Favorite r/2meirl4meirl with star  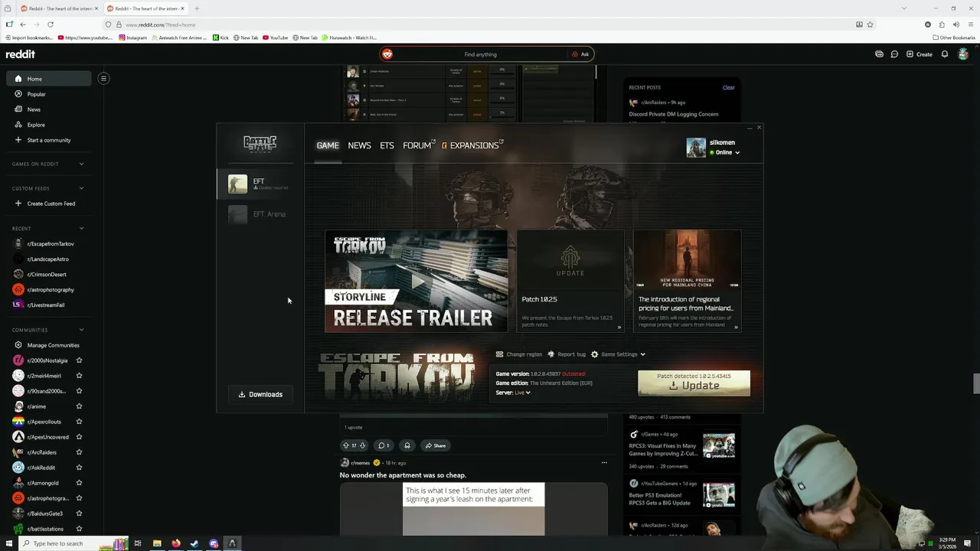coord(79,376)
